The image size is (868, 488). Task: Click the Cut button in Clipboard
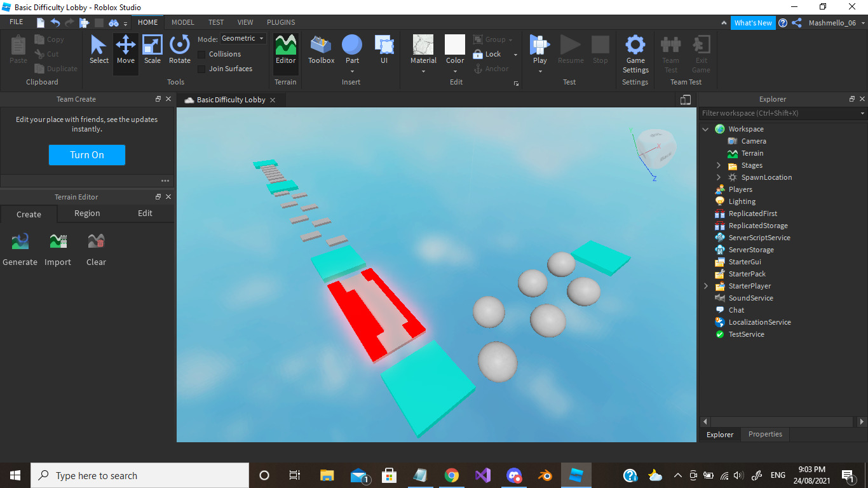click(x=47, y=54)
